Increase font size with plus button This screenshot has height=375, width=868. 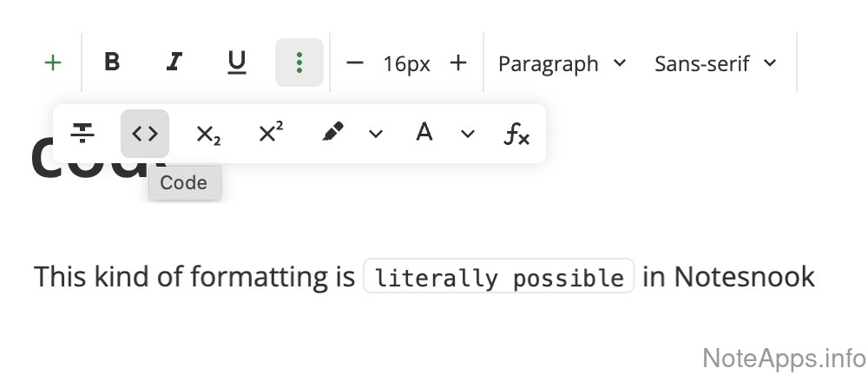pos(458,62)
